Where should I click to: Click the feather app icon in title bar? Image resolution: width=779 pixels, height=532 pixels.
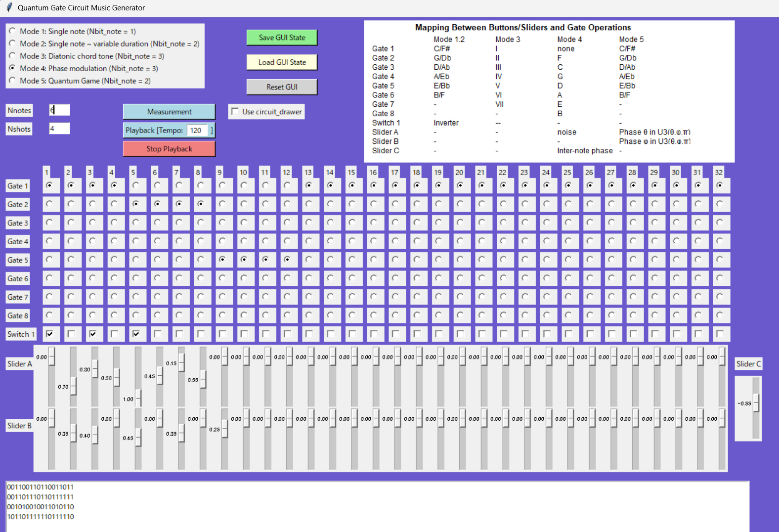(x=9, y=7)
